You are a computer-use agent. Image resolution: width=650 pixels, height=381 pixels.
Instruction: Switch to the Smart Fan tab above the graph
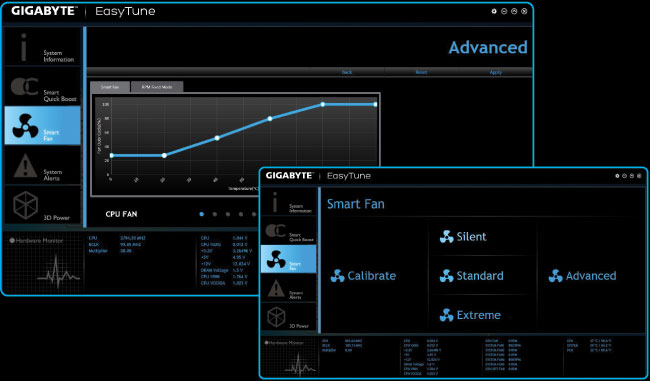(x=110, y=87)
